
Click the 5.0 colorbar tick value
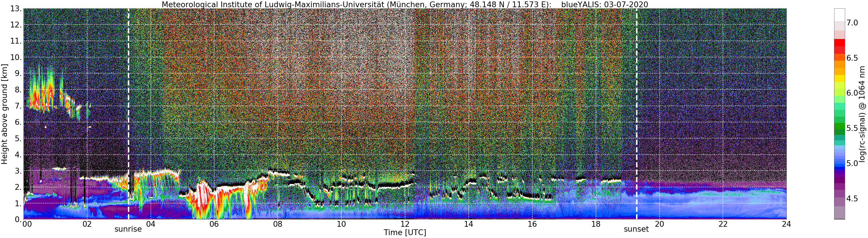(852, 163)
